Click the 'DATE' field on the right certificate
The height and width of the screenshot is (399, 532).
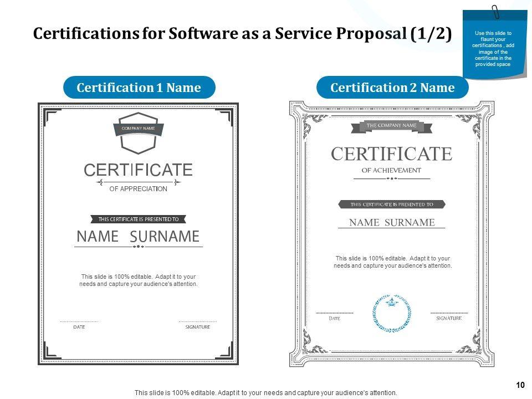click(x=335, y=318)
